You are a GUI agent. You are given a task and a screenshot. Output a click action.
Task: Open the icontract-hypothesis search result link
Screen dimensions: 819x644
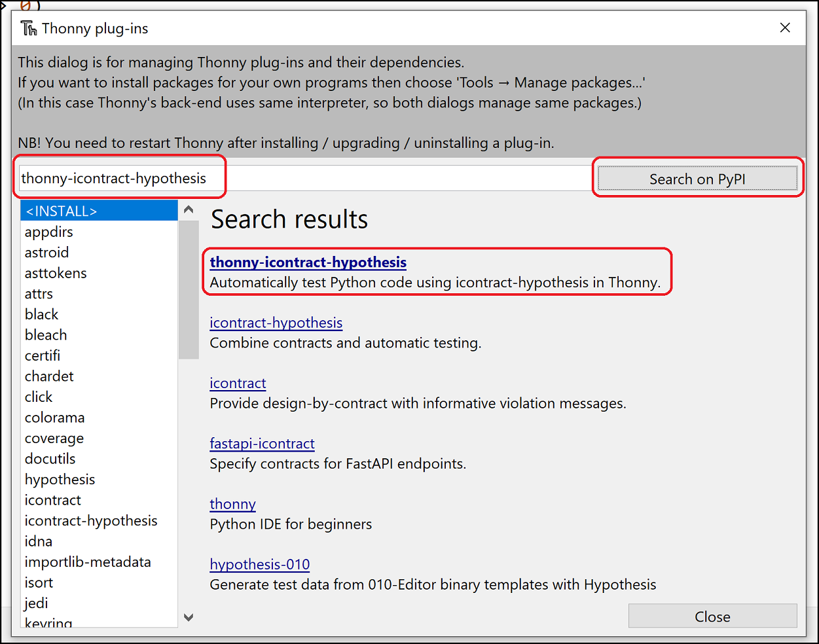(276, 323)
